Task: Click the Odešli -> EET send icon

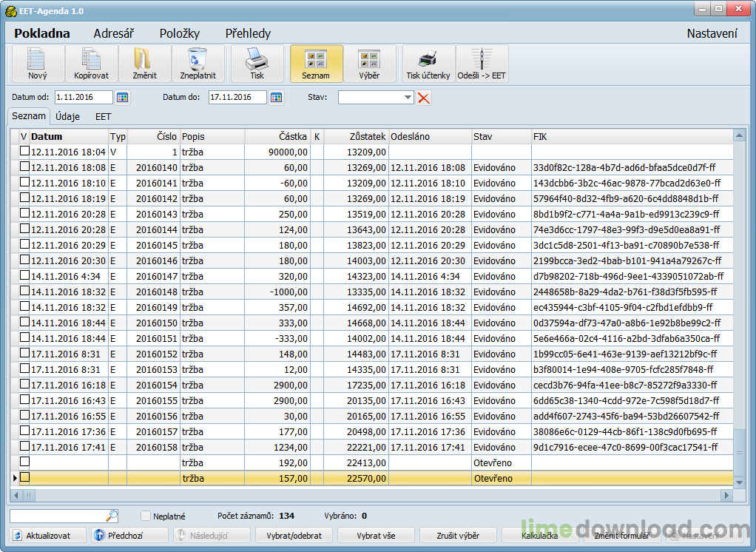Action: (x=482, y=59)
